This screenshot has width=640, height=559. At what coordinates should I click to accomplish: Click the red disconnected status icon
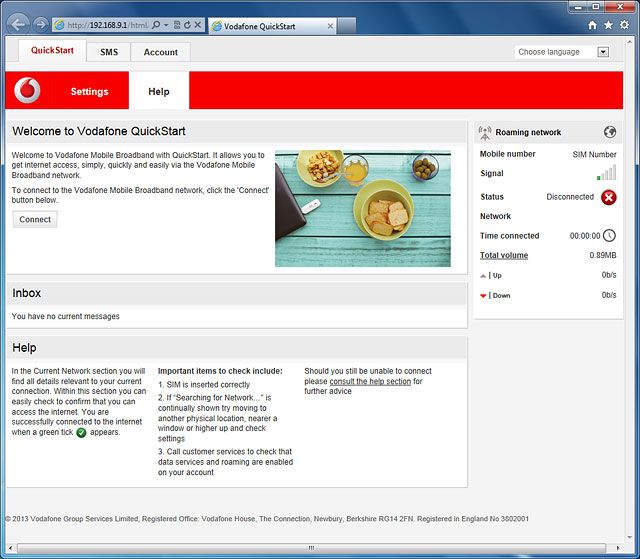[609, 197]
